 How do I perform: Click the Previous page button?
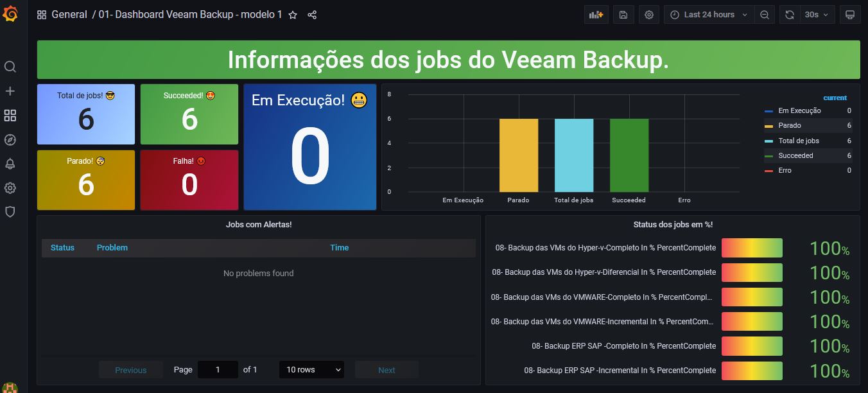[x=131, y=370]
